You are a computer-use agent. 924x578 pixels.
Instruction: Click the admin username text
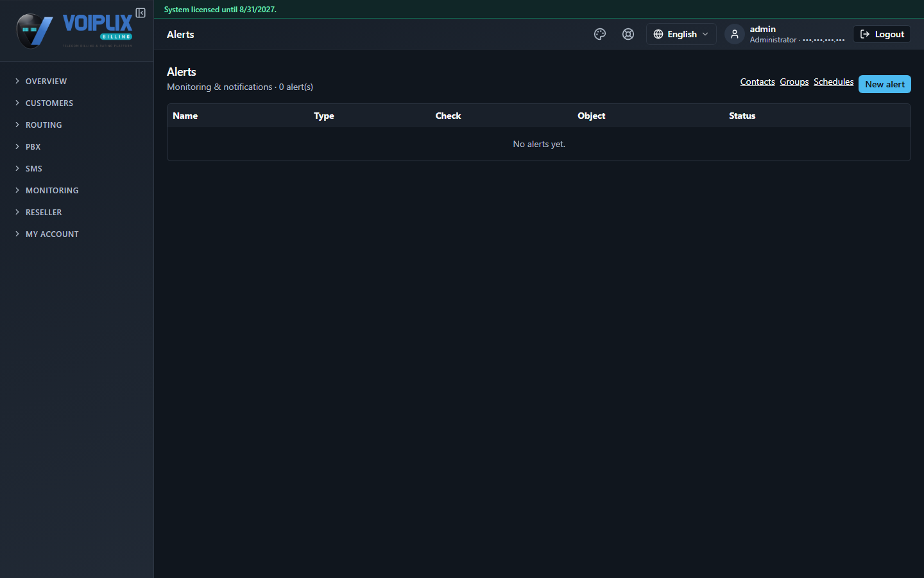point(762,29)
